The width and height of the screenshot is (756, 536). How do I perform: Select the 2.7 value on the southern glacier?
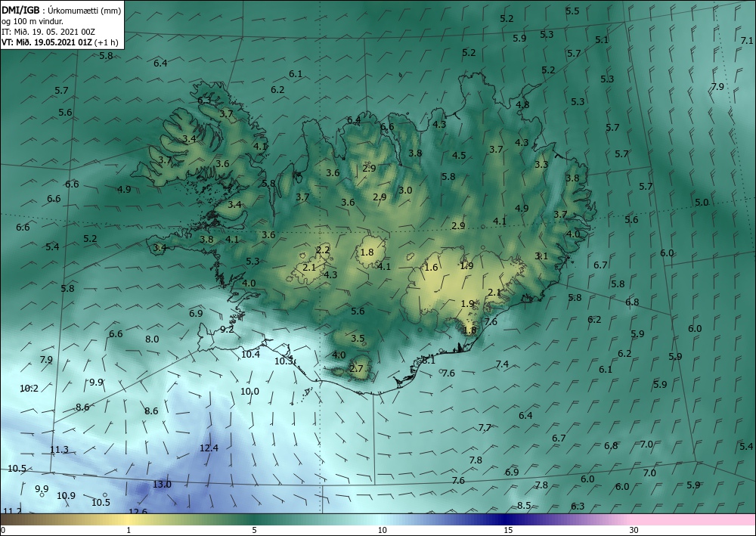[356, 369]
